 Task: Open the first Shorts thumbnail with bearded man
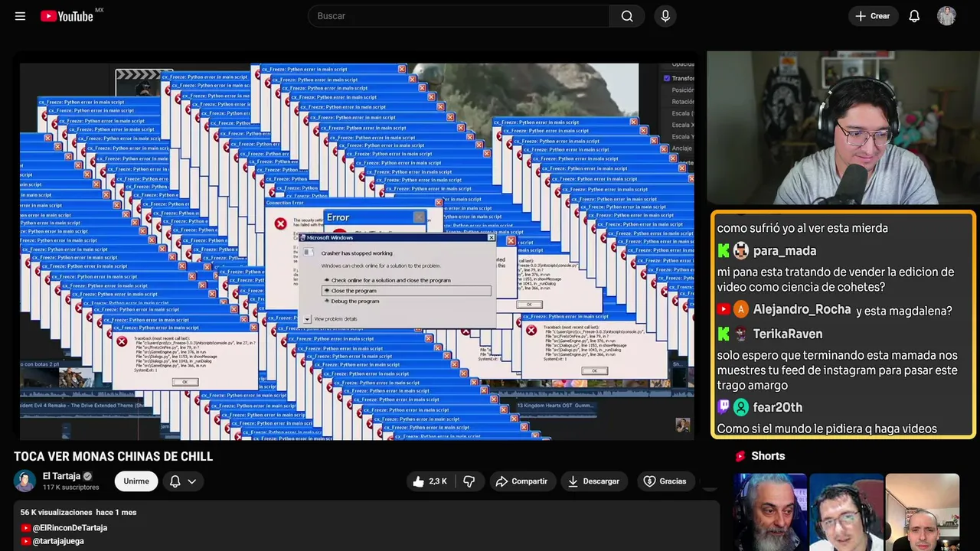770,512
